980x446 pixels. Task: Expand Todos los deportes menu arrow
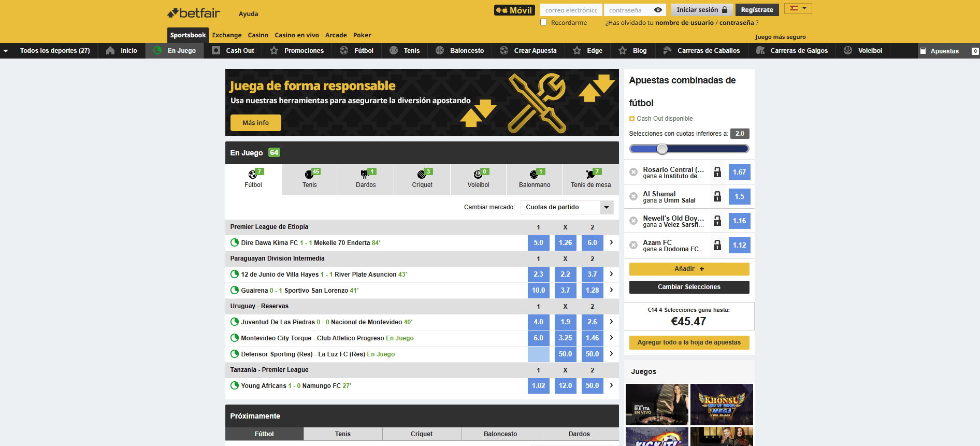click(x=6, y=51)
